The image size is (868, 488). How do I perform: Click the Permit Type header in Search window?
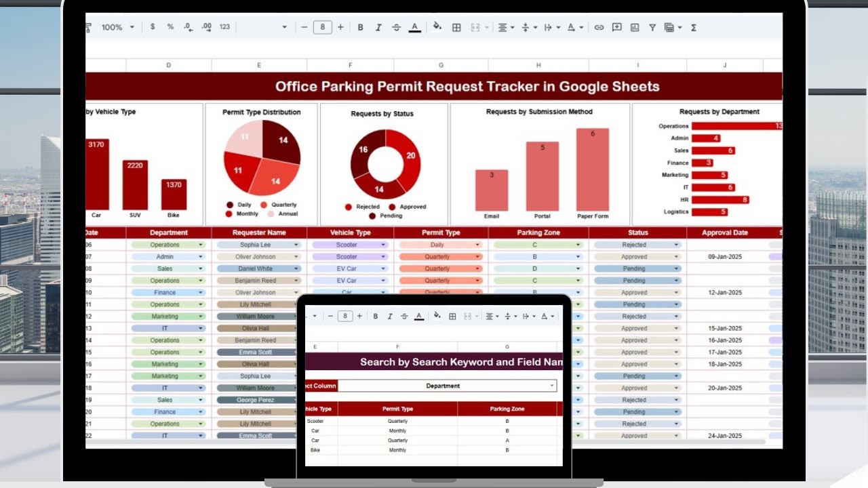coord(397,409)
